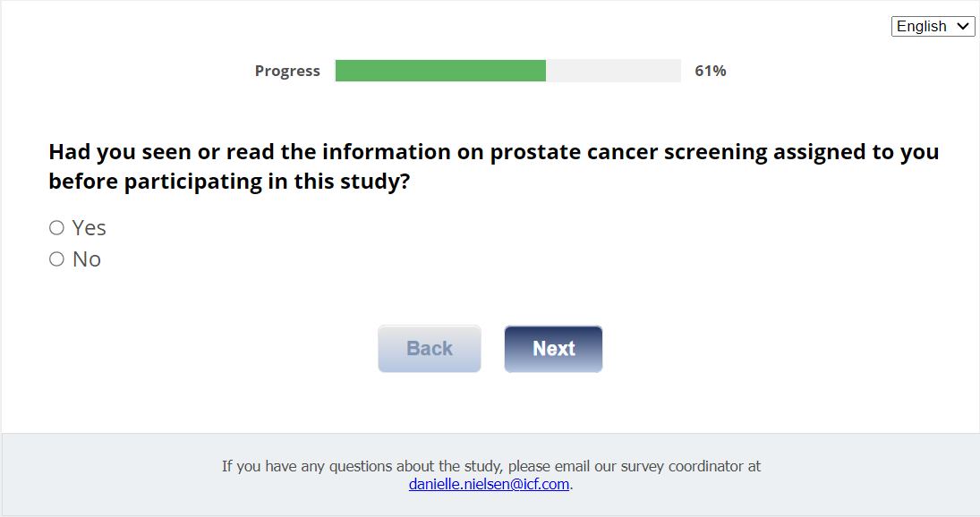Go to the previous page with Back

430,349
